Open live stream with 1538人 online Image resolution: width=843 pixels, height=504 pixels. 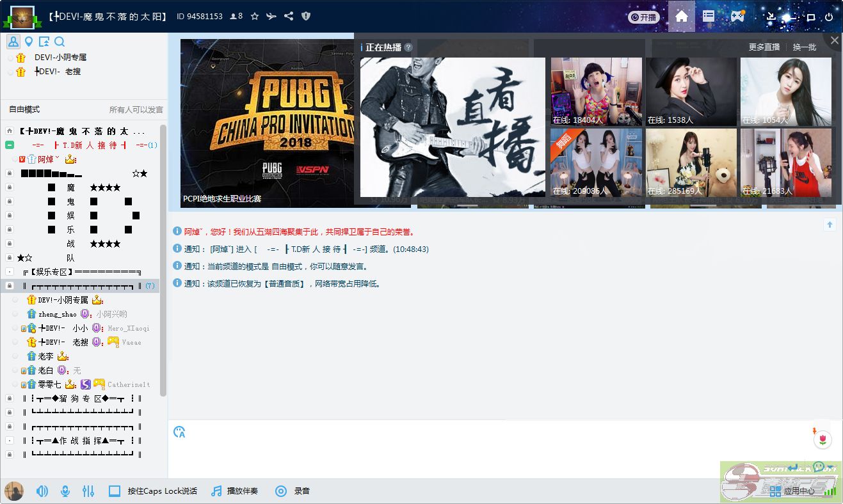tap(691, 91)
